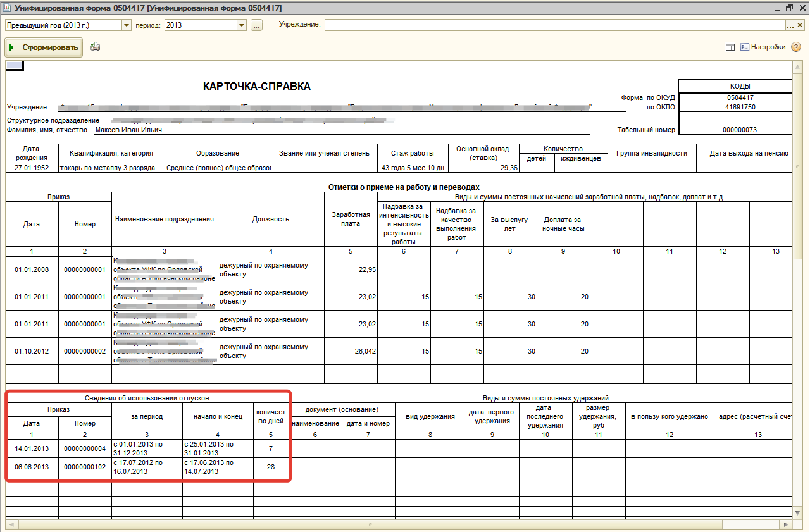The height and width of the screenshot is (532, 810).
Task: Click the Отметки о приеме на работу header
Action: 404,187
